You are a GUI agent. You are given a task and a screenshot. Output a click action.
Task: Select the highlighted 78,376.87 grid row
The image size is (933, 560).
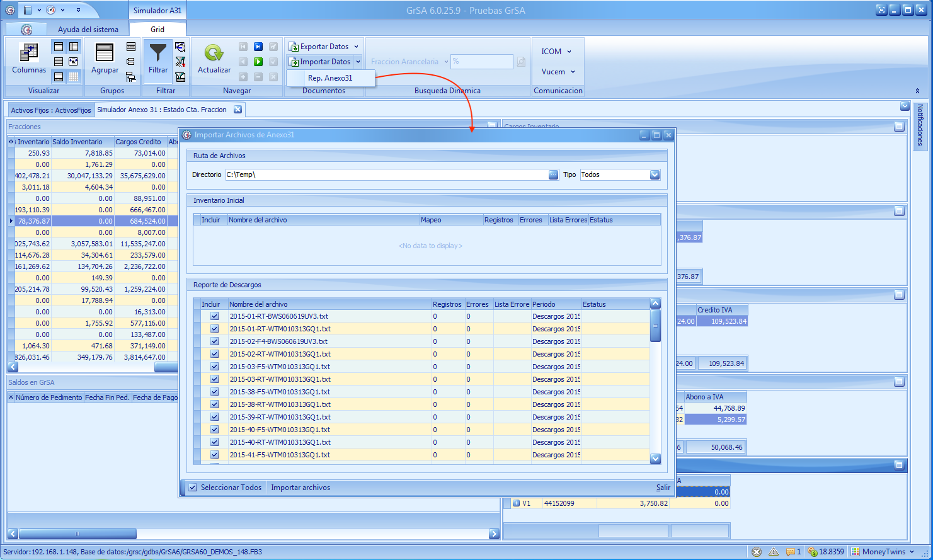(93, 221)
